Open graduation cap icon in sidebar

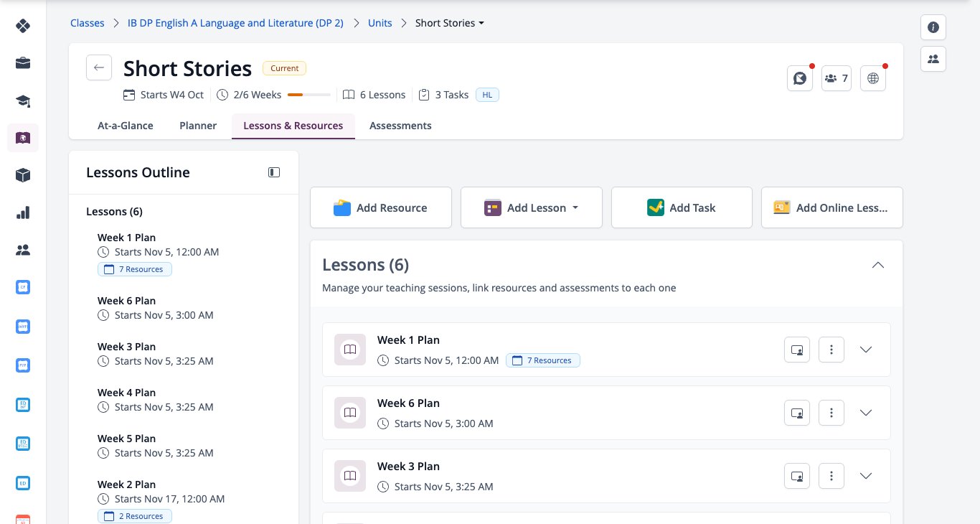(23, 100)
